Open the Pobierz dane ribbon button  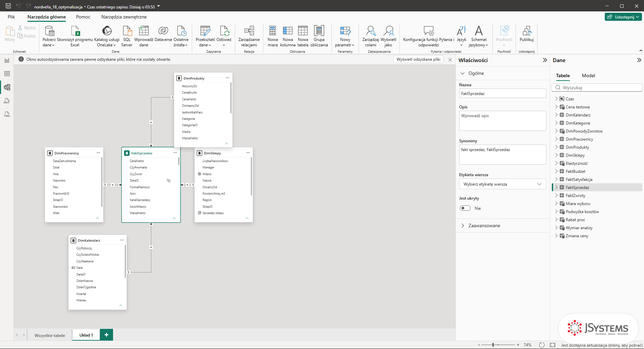pyautogui.click(x=49, y=36)
